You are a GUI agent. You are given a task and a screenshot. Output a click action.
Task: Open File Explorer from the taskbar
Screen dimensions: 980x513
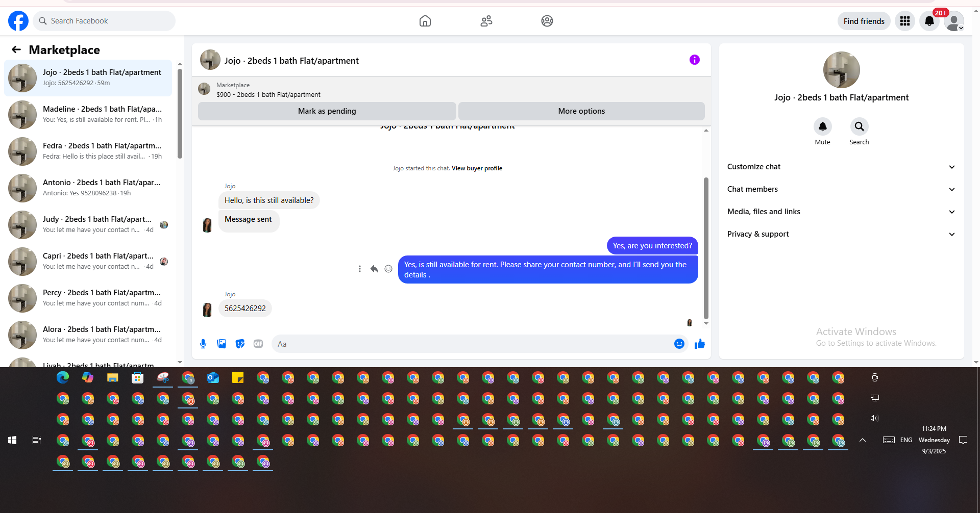click(x=113, y=377)
